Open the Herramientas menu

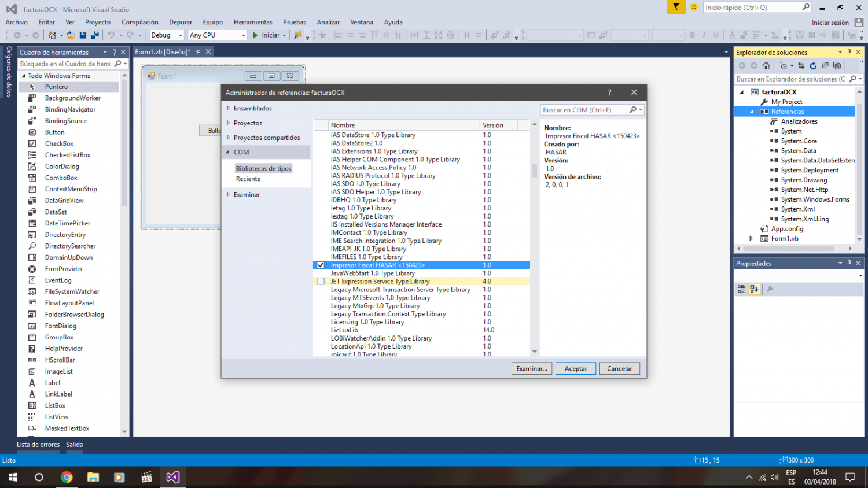(x=253, y=22)
